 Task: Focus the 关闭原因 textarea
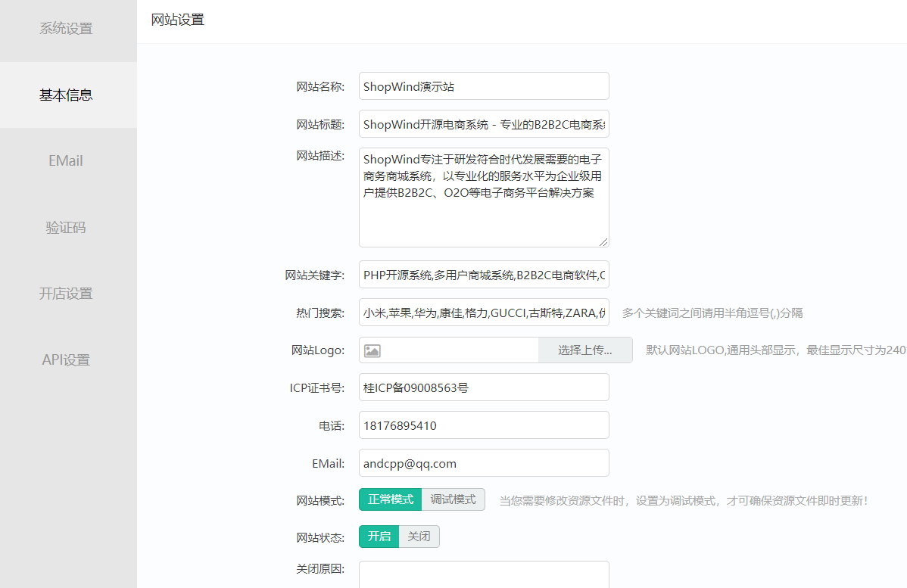coord(484,574)
